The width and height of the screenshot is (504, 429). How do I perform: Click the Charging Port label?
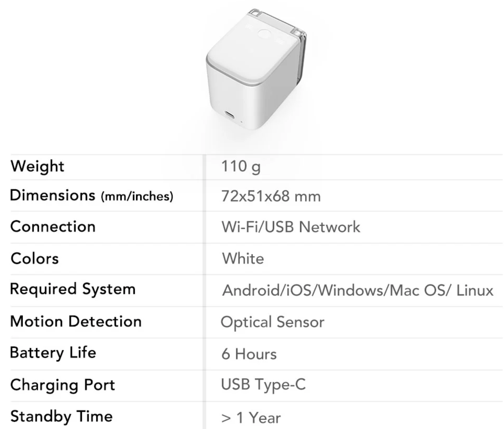pos(62,385)
